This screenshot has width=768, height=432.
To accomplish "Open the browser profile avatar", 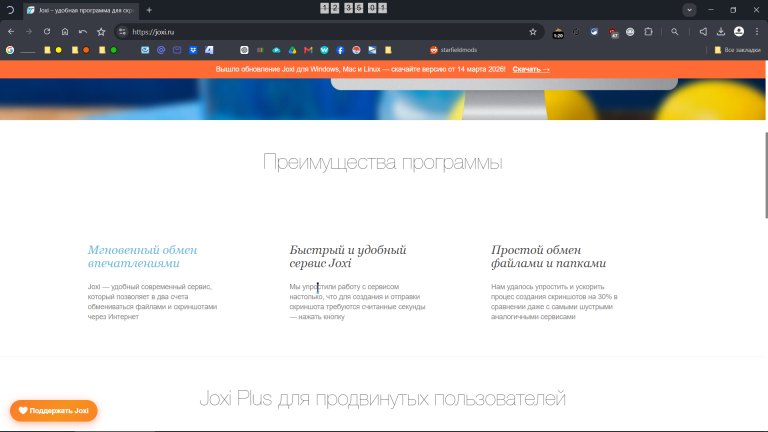I will point(739,32).
